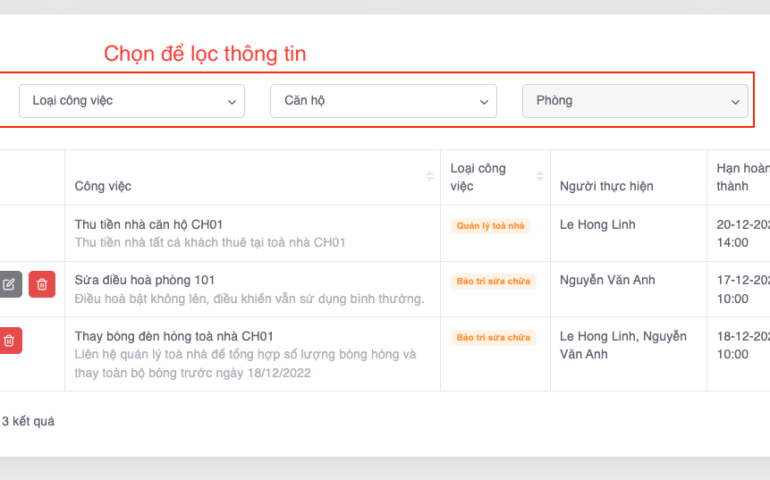
Task: Open task Sửa điều hoà phòng 101
Action: [x=145, y=280]
